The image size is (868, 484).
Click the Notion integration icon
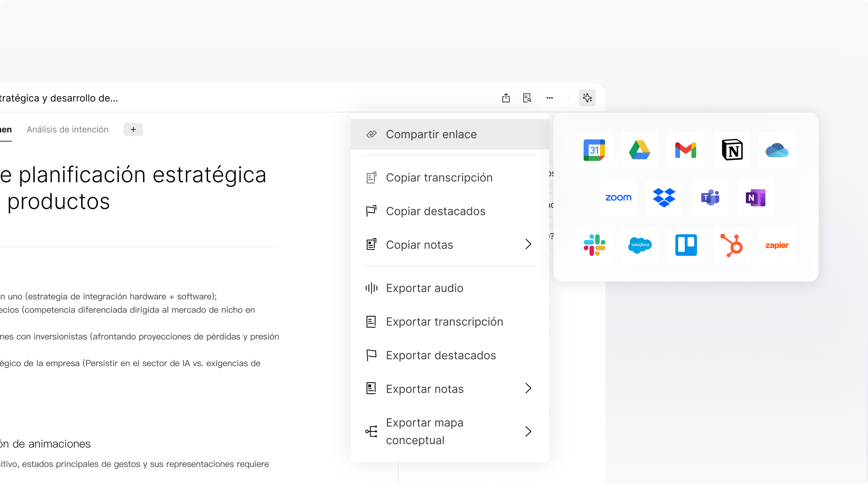[x=732, y=150]
